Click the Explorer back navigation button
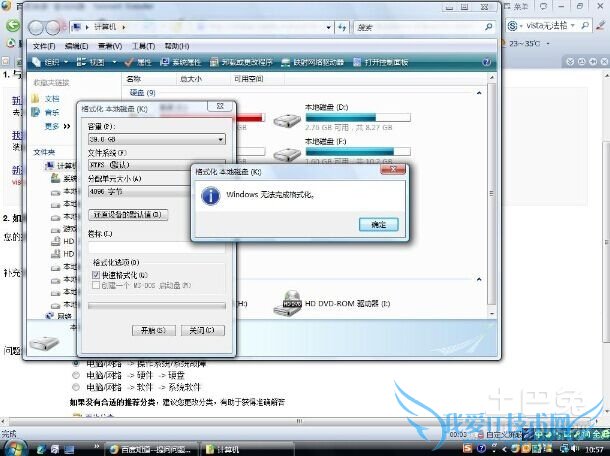 36,27
